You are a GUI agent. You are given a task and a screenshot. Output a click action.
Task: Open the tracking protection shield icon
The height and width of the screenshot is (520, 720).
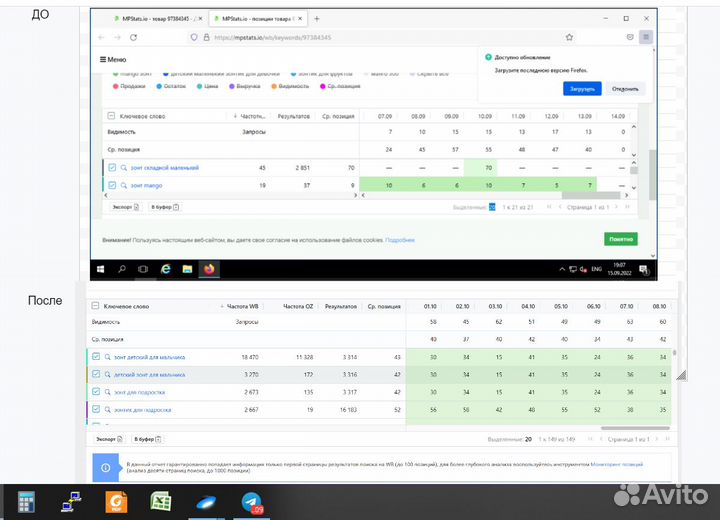coord(194,37)
